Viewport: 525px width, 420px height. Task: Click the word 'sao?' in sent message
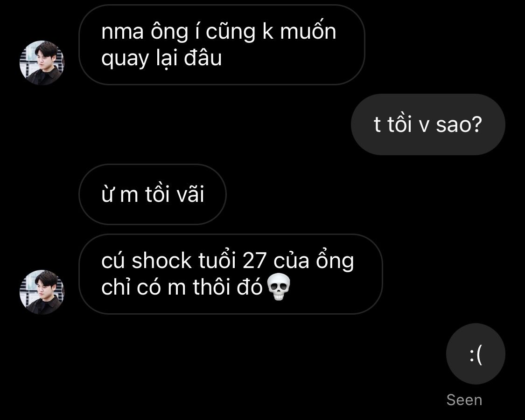pyautogui.click(x=459, y=124)
